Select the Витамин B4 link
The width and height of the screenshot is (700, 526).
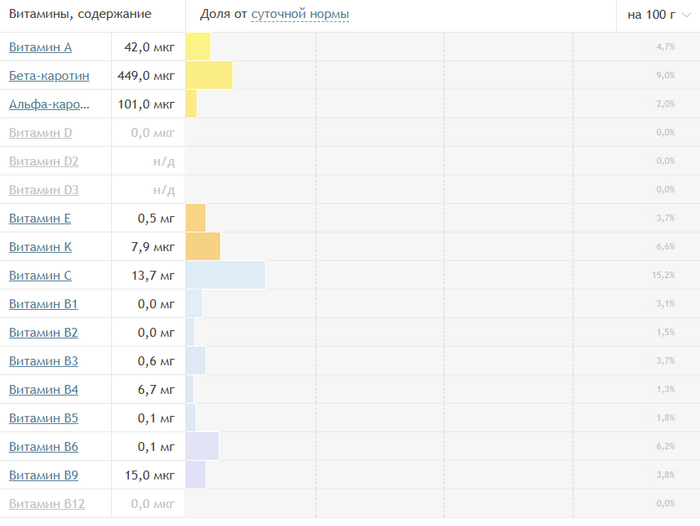pos(43,390)
